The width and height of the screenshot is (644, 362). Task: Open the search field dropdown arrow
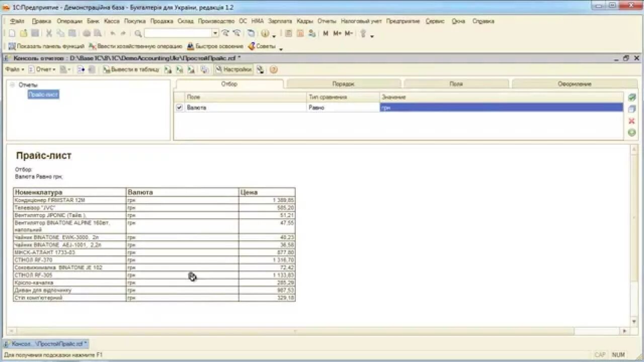[215, 34]
